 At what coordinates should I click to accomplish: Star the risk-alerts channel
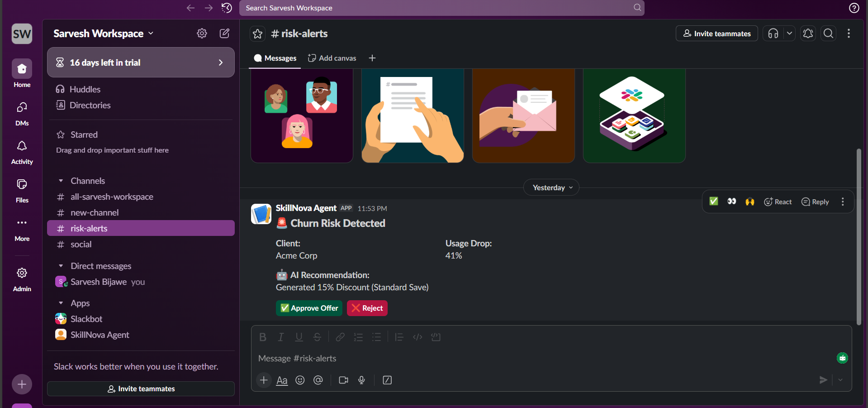[258, 34]
